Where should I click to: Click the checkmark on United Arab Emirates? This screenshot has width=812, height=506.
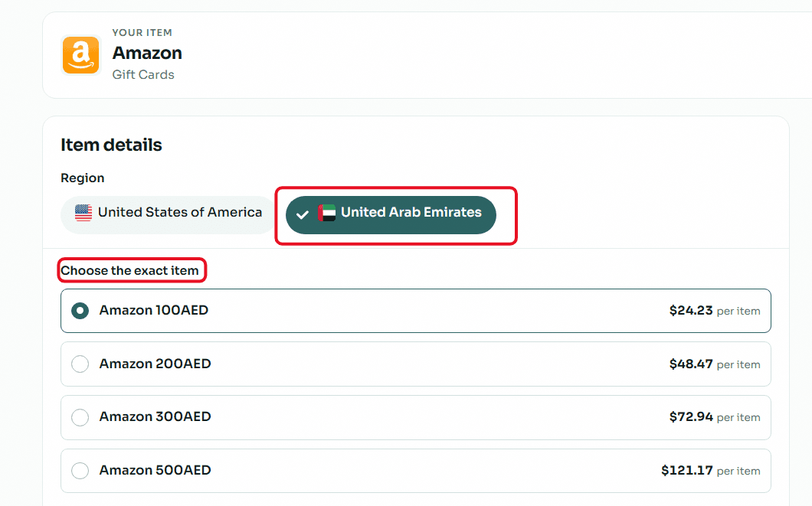click(303, 214)
